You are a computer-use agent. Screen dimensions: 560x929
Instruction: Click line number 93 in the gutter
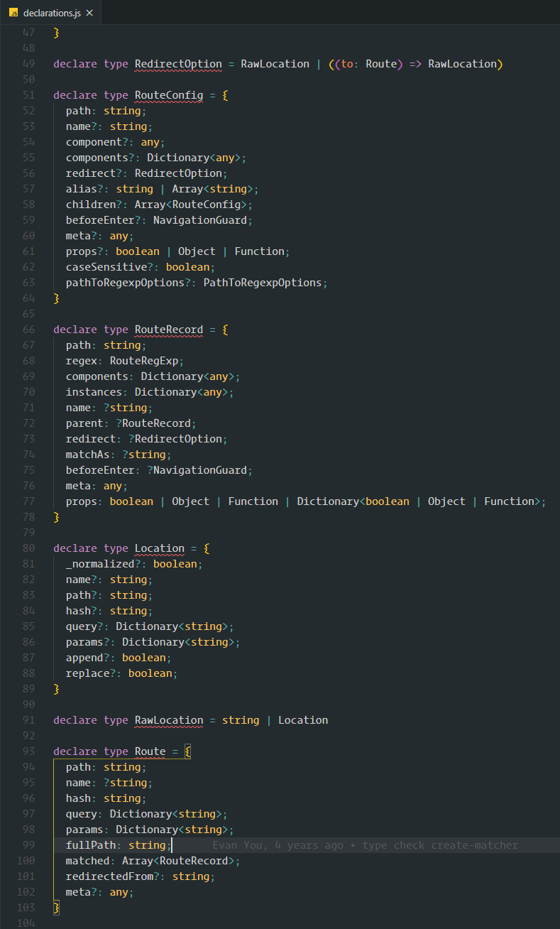28,751
